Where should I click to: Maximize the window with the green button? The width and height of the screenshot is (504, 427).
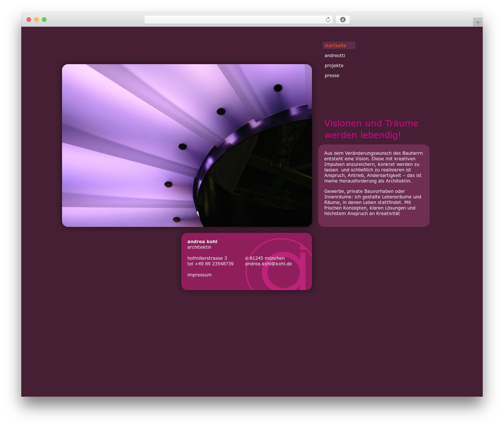(x=44, y=20)
